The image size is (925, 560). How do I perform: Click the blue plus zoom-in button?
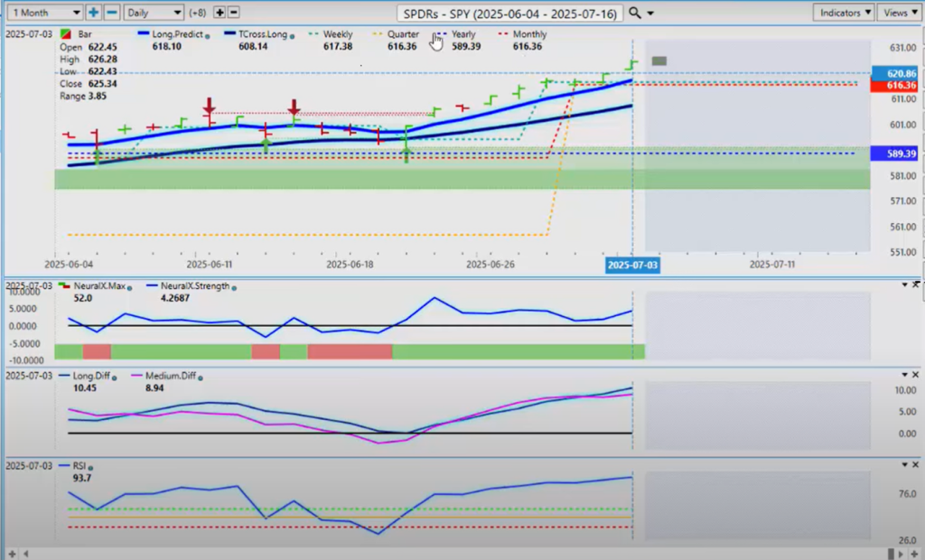click(94, 13)
